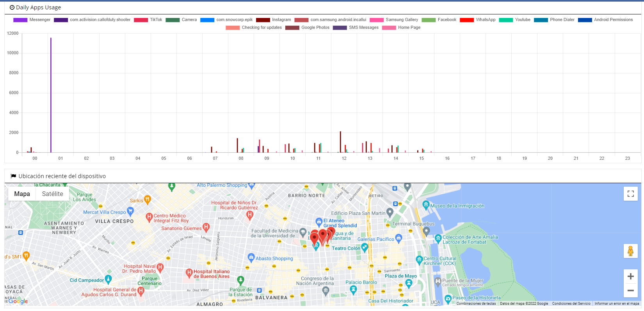The height and width of the screenshot is (311, 644).
Task: Toggle fullscreen view of the map
Action: 630,194
